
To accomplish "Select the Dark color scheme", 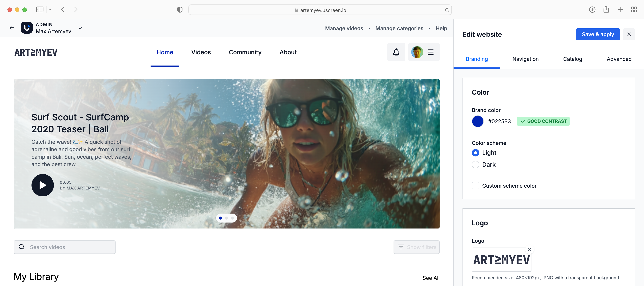I will [475, 164].
